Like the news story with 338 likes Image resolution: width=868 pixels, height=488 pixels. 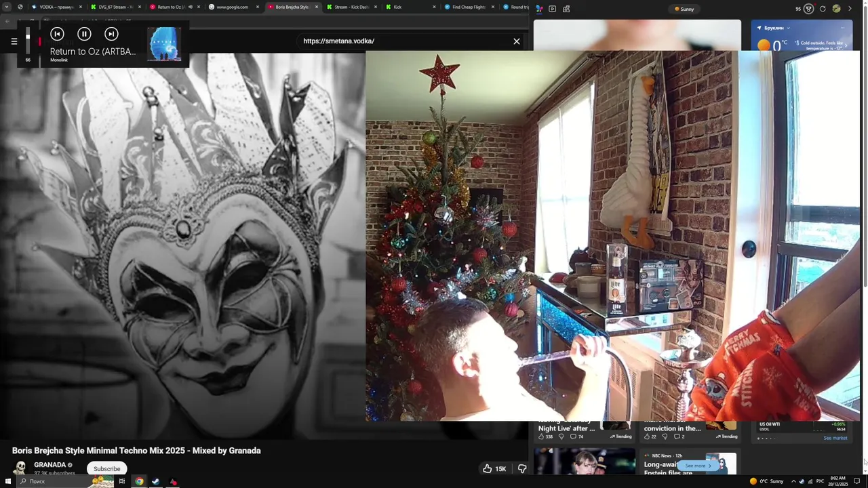point(545,436)
